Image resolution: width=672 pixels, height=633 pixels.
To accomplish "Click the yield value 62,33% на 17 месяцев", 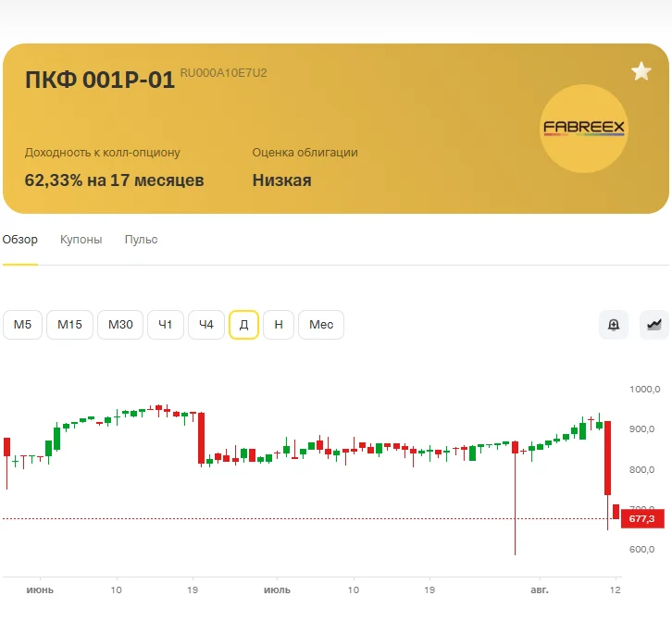I will 114,180.
